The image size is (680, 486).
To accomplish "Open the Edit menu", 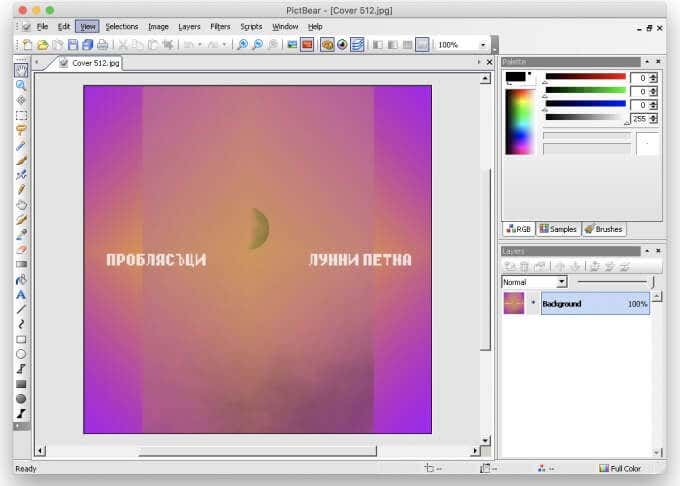I will (x=64, y=27).
